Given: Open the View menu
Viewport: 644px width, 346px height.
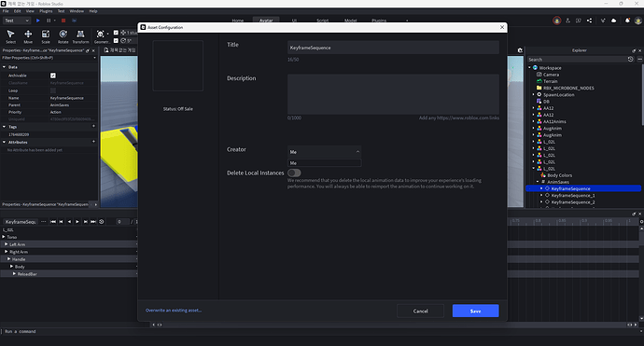Looking at the screenshot, I should click(30, 11).
